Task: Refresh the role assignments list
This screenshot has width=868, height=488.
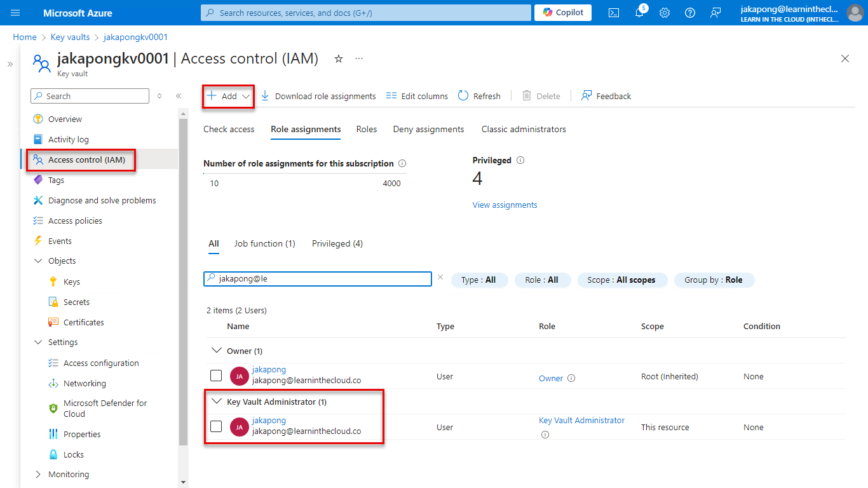Action: pyautogui.click(x=479, y=96)
